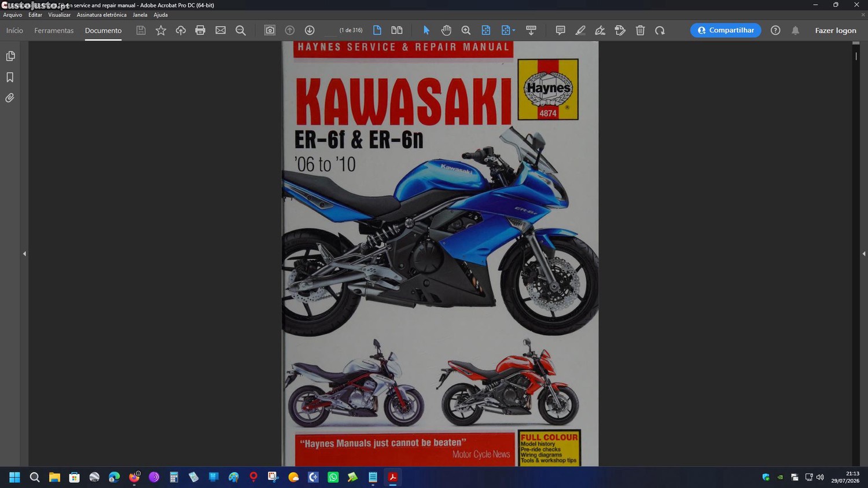Open the Ajuda menu
Image resolution: width=868 pixels, height=488 pixels.
click(x=161, y=15)
